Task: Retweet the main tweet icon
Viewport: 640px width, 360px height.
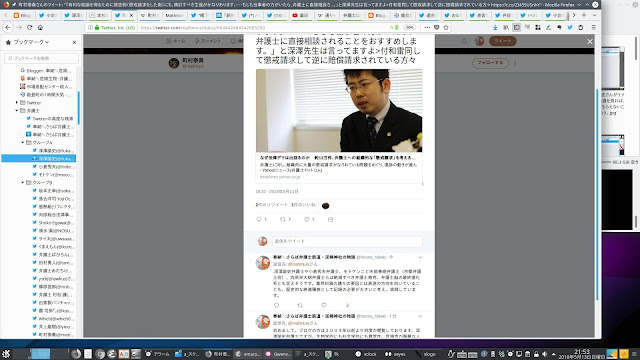Action: pyautogui.click(x=282, y=219)
